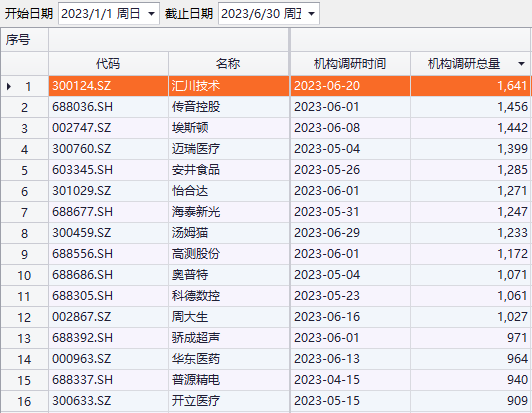
Task: Open the 截止日期 date dropdown arrow
Action: (311, 14)
